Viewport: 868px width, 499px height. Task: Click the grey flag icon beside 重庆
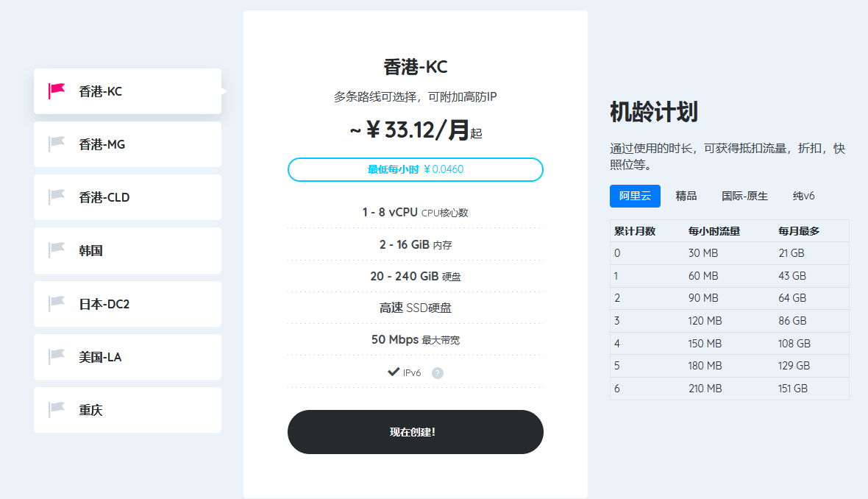[x=57, y=410]
